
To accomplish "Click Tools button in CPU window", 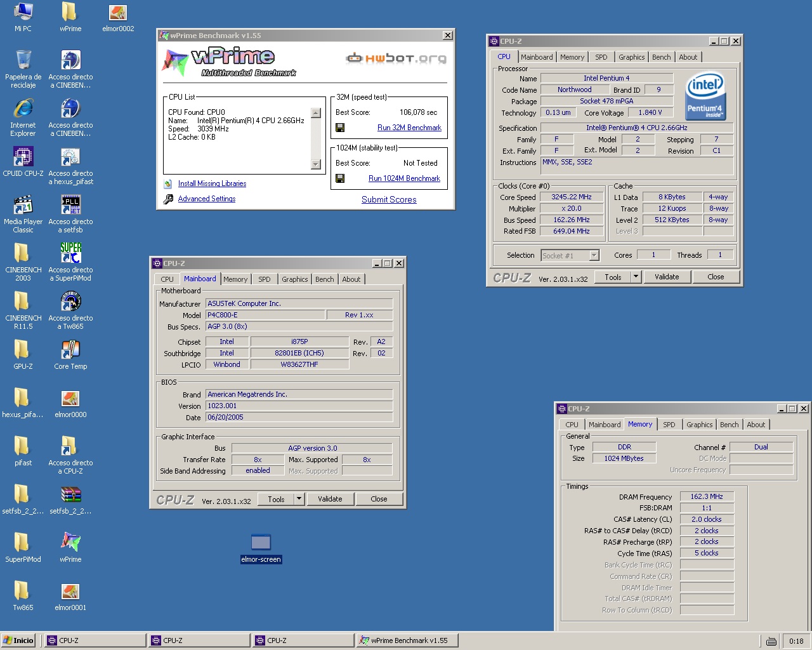I will tap(613, 277).
